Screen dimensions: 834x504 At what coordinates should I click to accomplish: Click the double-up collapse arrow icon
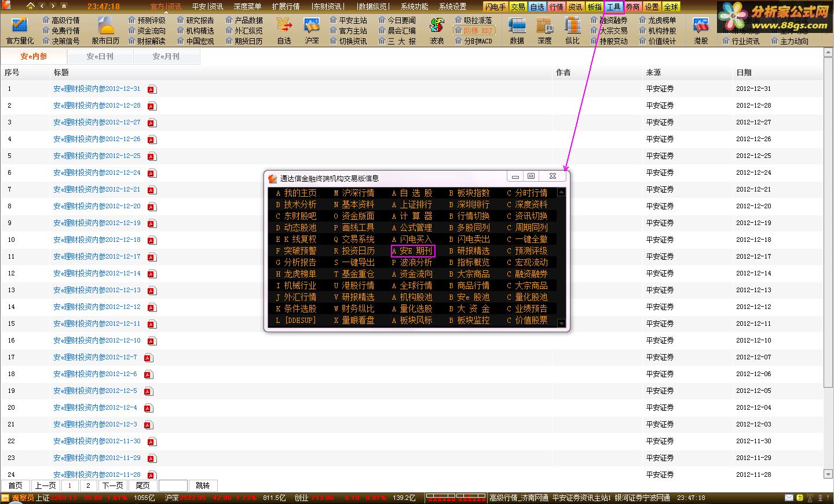64,6
